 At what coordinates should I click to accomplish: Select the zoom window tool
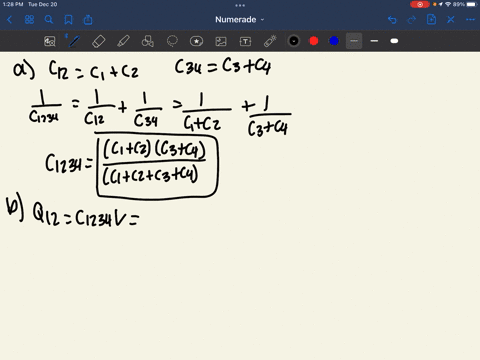(50, 41)
